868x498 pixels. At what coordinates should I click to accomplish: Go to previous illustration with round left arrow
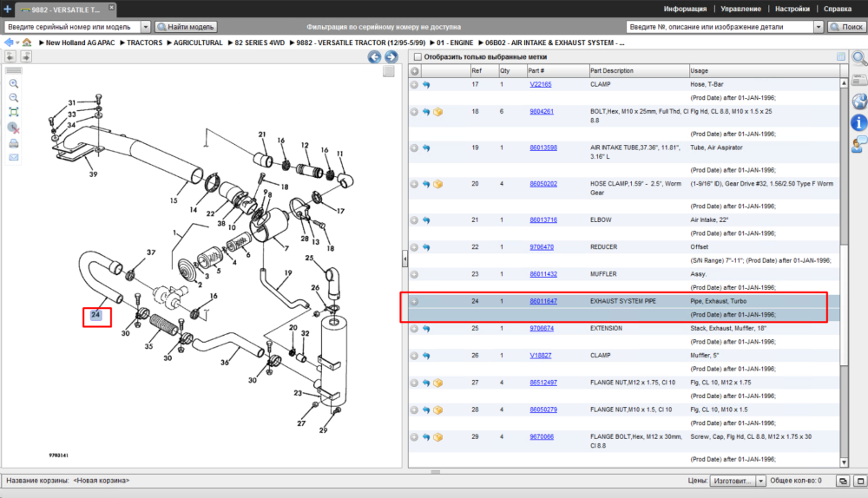coord(374,56)
